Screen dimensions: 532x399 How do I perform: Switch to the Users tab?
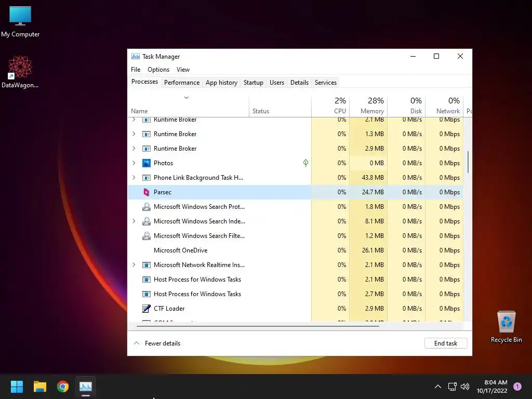(277, 83)
